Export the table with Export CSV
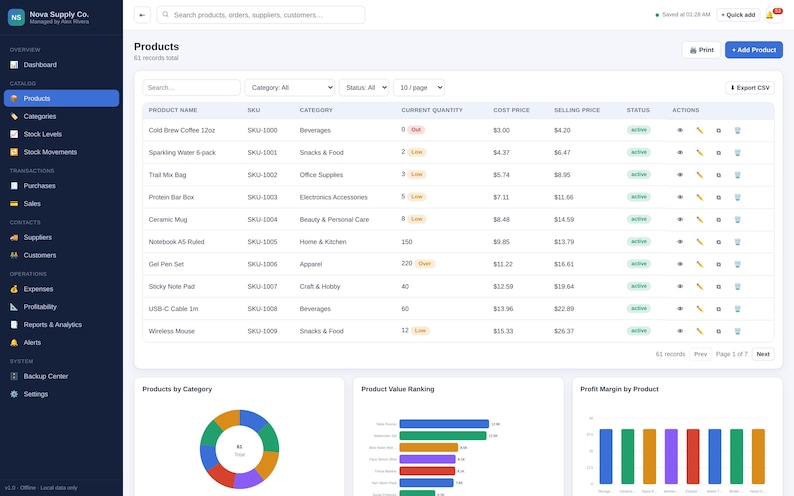This screenshot has height=496, width=794. [x=749, y=88]
